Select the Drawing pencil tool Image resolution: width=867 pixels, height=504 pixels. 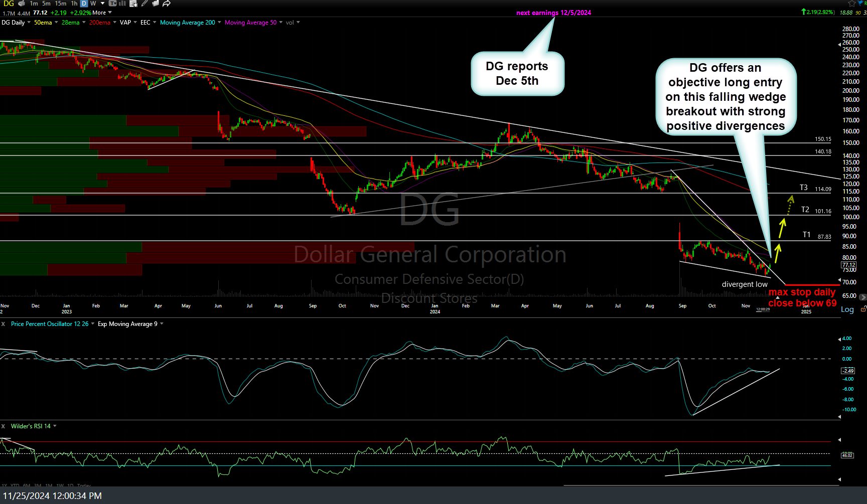[144, 4]
